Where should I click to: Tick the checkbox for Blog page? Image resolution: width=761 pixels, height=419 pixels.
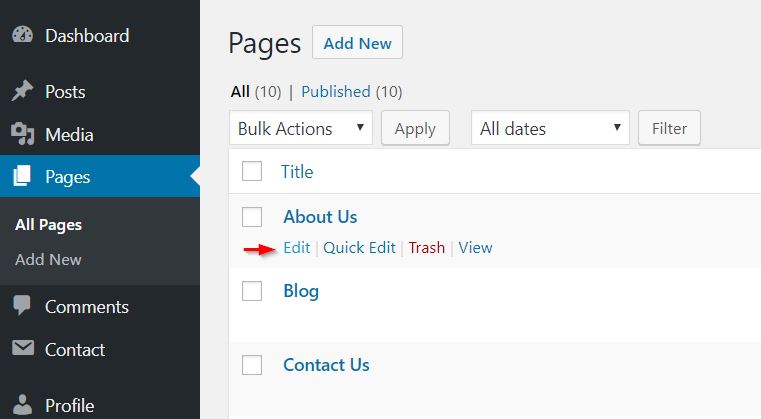[x=252, y=291]
